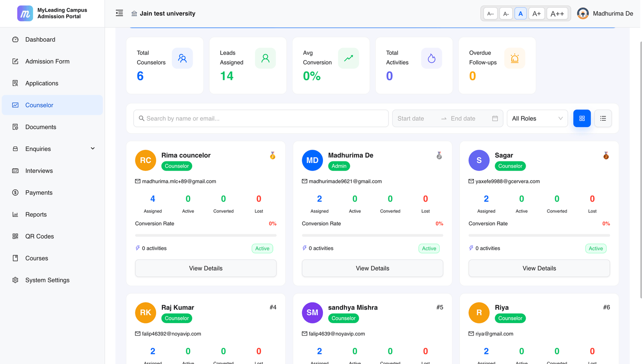Click the RK avatar of Raj Kumar

click(146, 313)
